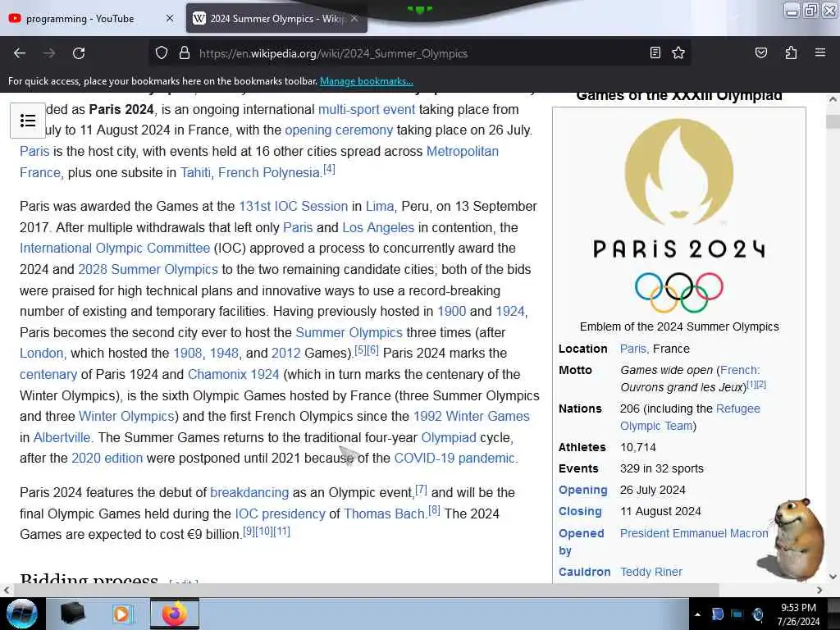Click the forward navigation arrow
This screenshot has width=840, height=630.
[x=48, y=53]
